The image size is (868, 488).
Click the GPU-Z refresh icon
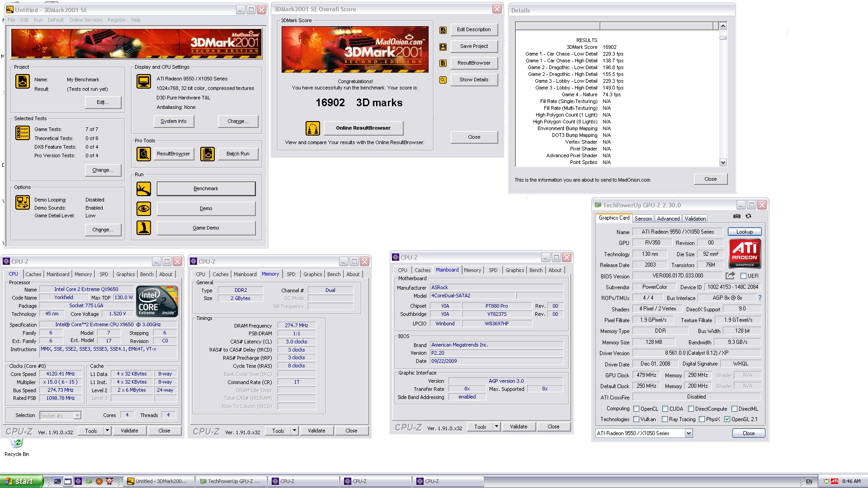click(x=749, y=216)
